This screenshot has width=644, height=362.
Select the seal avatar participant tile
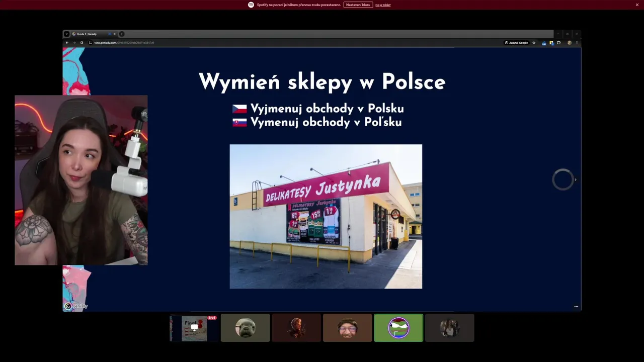click(245, 328)
